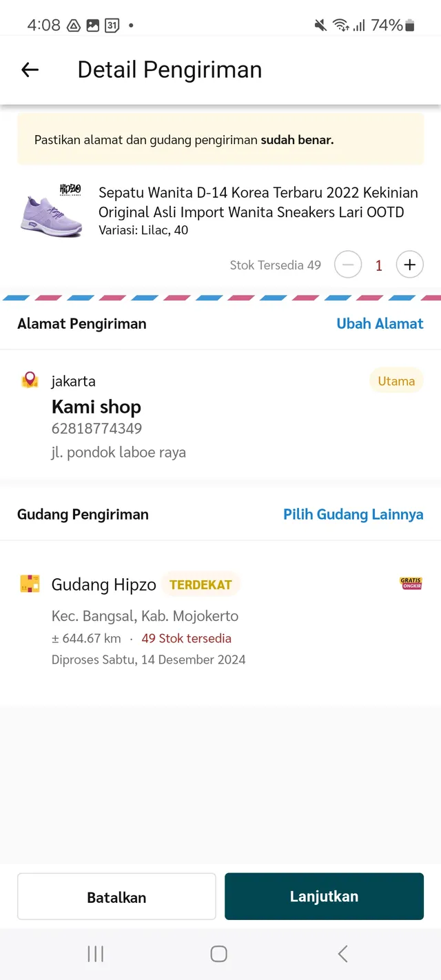The width and height of the screenshot is (441, 980).
Task: Tap the Gratis Ongkir badge icon
Action: pyautogui.click(x=411, y=584)
